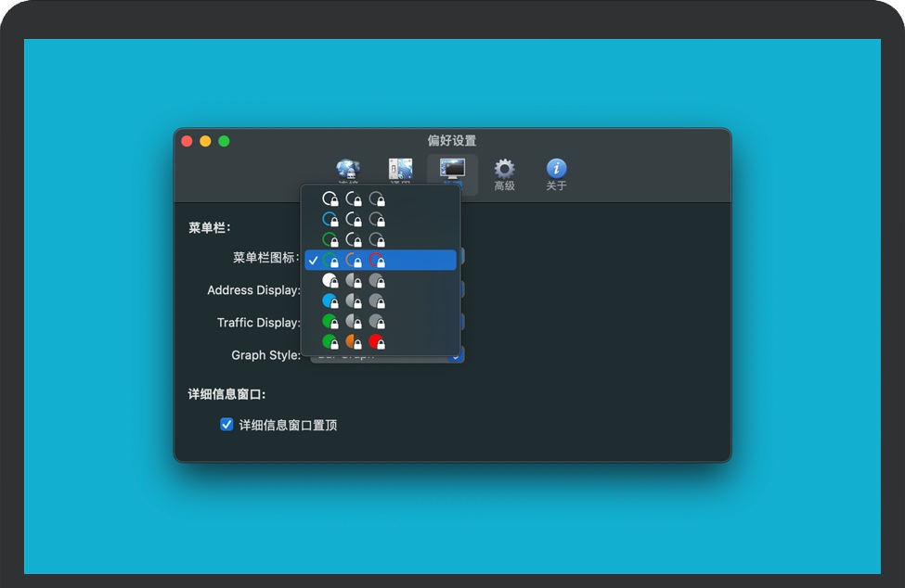Select the checked green-orange-red outline icon set
This screenshot has width=905, height=588.
click(x=353, y=261)
